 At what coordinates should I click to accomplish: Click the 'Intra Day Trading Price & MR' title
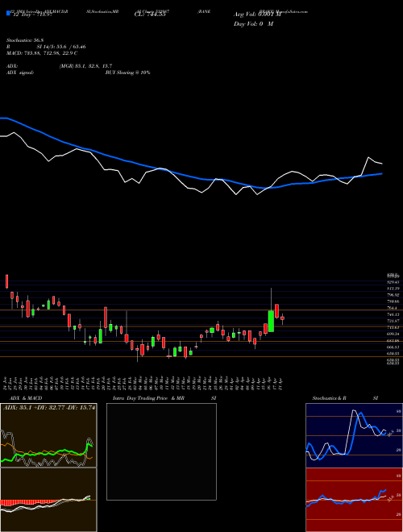coord(148,398)
